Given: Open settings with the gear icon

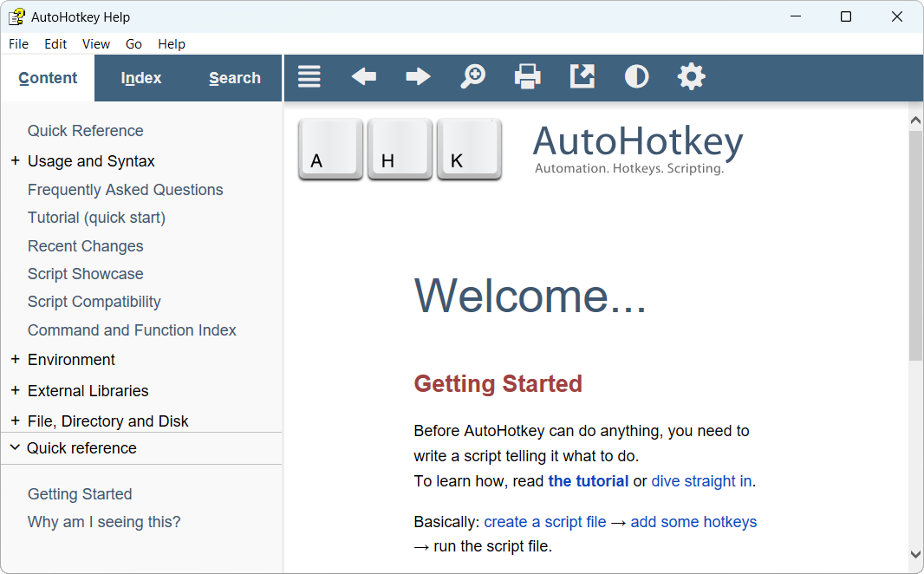Looking at the screenshot, I should 691,76.
